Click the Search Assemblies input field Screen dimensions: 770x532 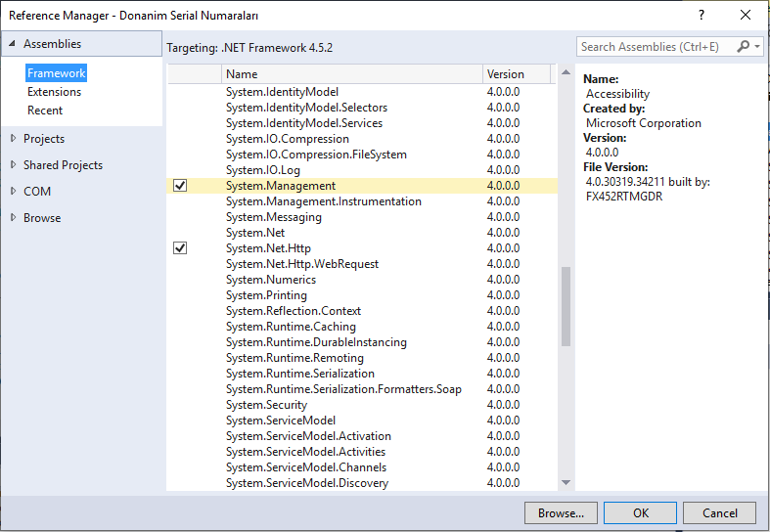[656, 47]
